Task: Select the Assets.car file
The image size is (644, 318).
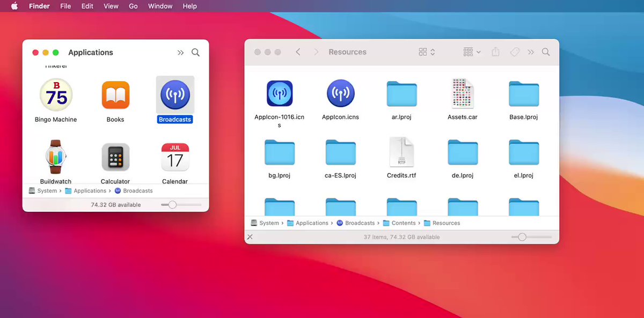Action: click(463, 93)
